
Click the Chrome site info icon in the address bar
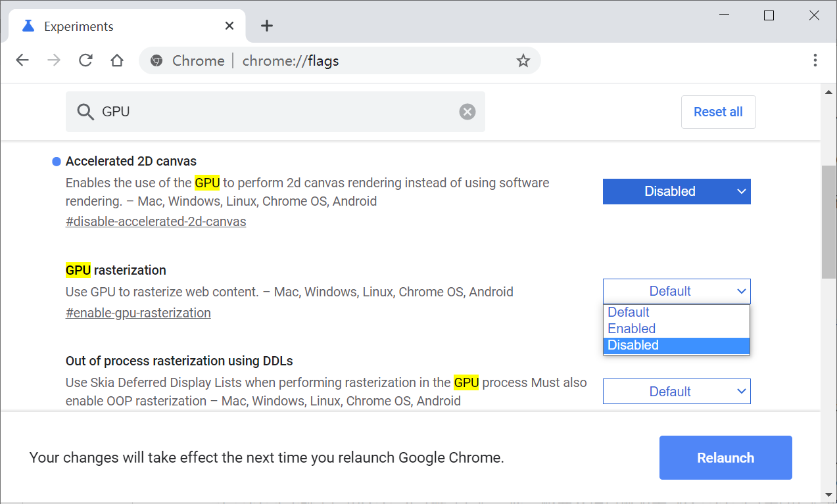tap(156, 60)
